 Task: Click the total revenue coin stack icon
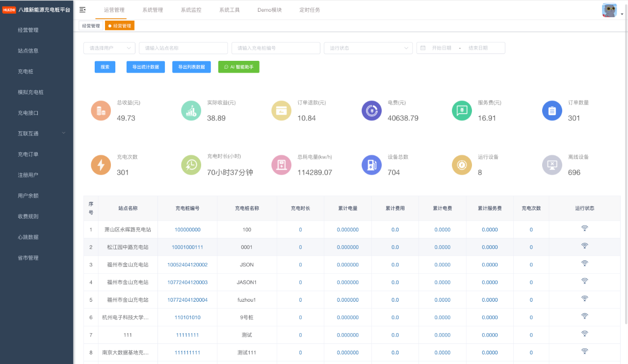tap(101, 111)
